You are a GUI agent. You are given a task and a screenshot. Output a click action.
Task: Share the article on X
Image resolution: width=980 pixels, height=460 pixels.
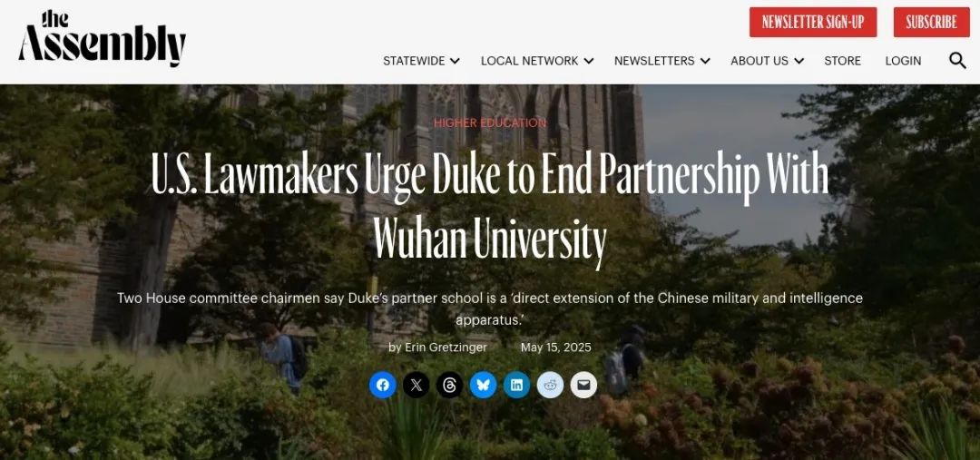tap(416, 385)
